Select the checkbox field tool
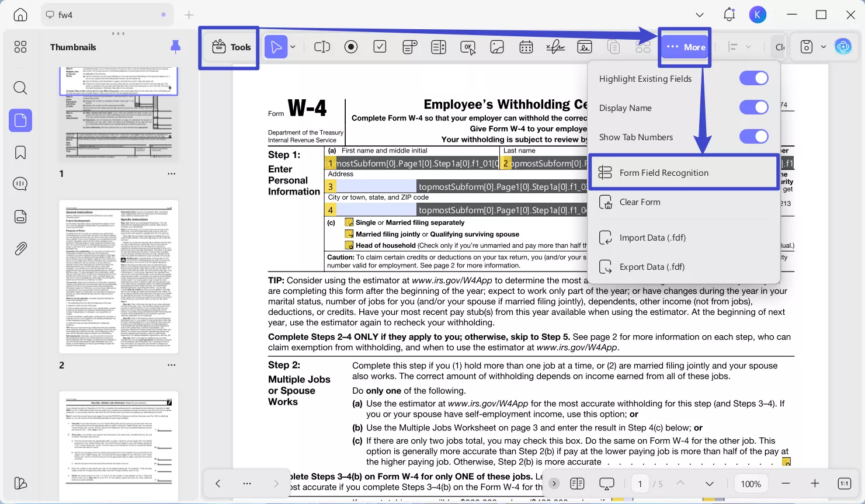The height and width of the screenshot is (504, 865). pyautogui.click(x=380, y=47)
